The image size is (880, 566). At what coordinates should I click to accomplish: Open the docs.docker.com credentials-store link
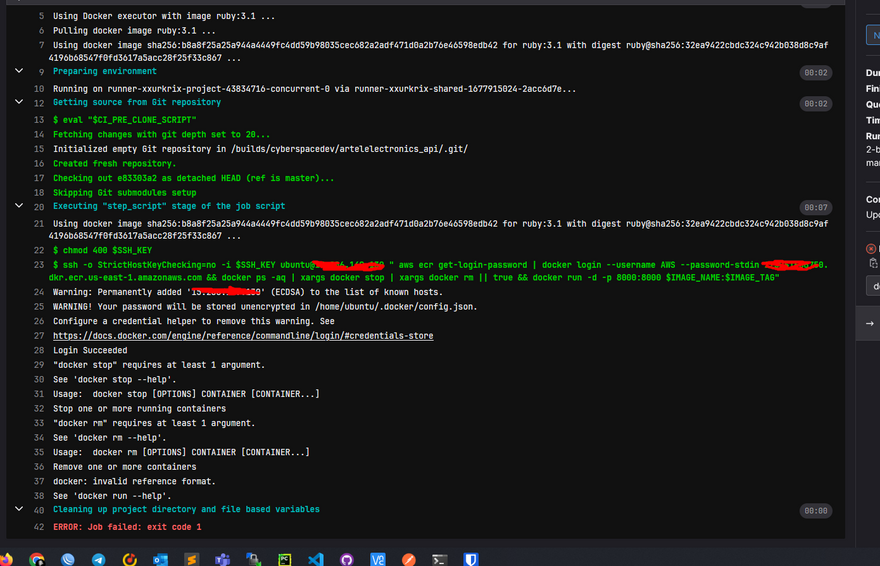(x=243, y=336)
